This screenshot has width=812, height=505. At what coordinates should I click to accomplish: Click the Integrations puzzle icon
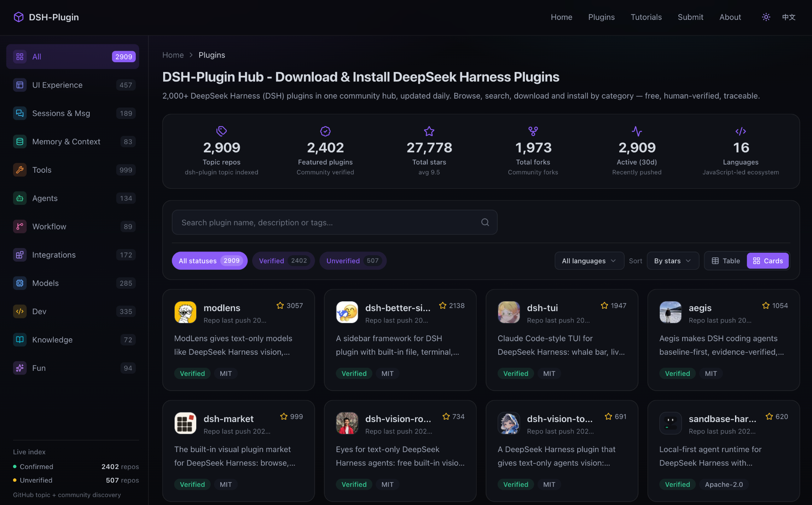[x=20, y=255]
